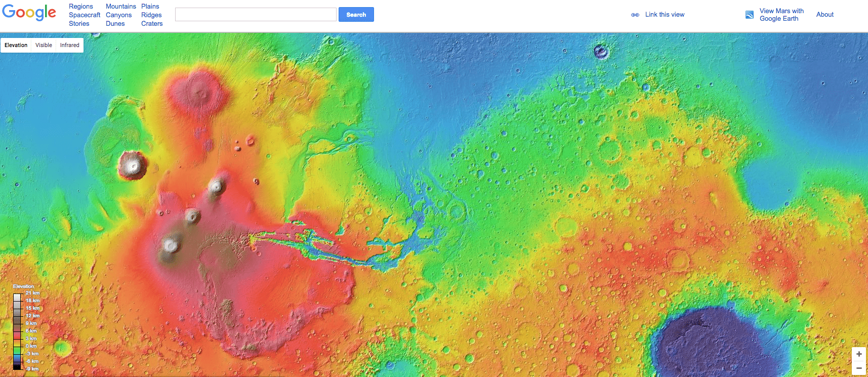
Task: Click the elevation color scale bar
Action: point(18,331)
